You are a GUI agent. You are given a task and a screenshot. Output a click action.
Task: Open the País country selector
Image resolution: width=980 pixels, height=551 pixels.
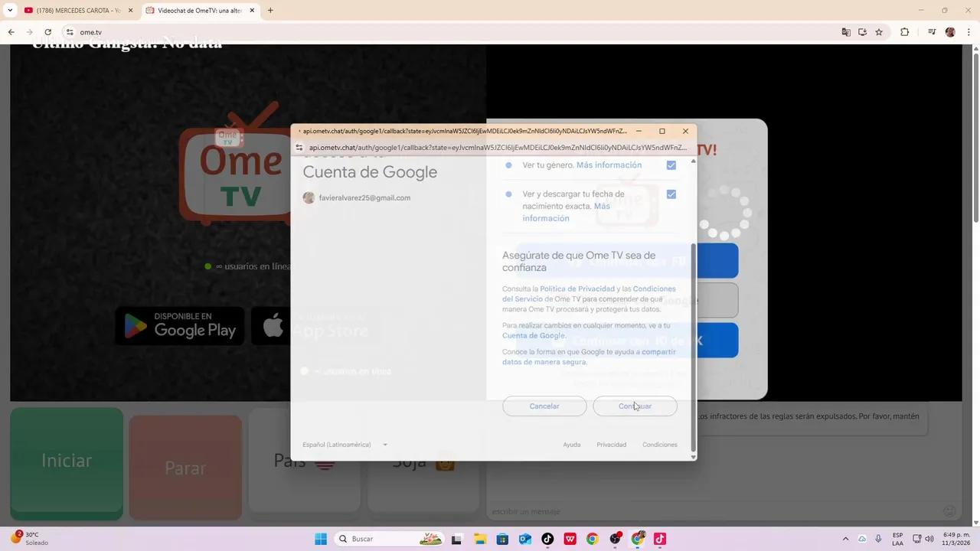click(x=305, y=461)
